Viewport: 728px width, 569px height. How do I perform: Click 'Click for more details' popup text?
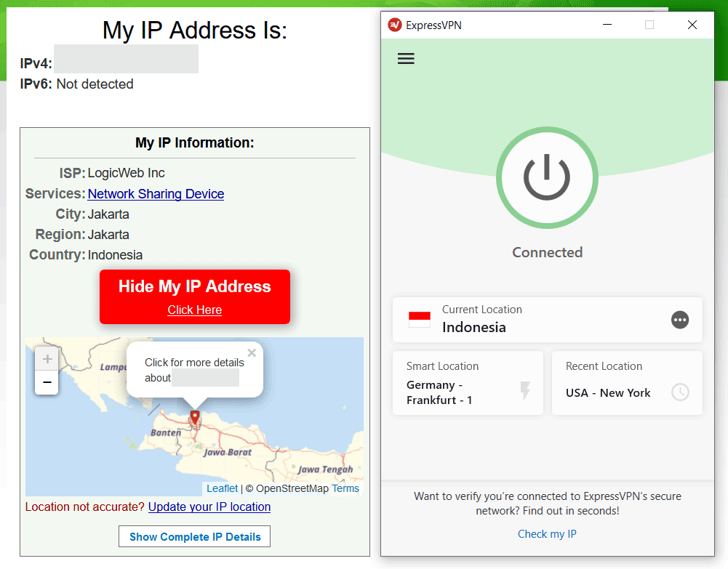click(x=194, y=363)
